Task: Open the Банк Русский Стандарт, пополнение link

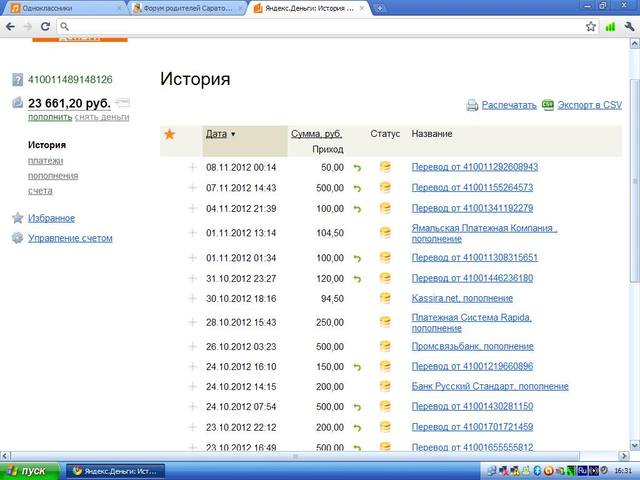Action: tap(490, 386)
